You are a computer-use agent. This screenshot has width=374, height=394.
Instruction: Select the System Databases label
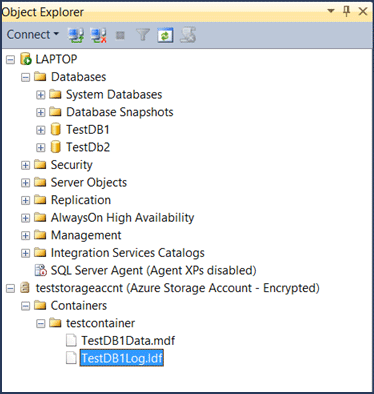114,94
